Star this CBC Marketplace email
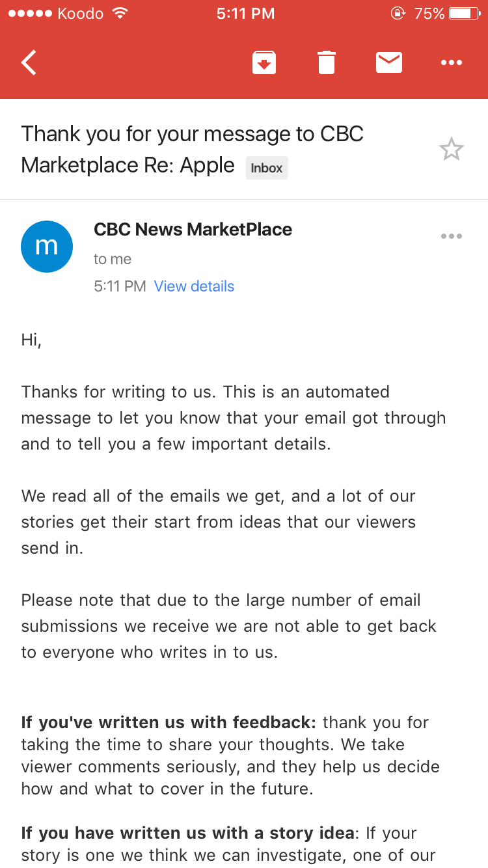 451,150
